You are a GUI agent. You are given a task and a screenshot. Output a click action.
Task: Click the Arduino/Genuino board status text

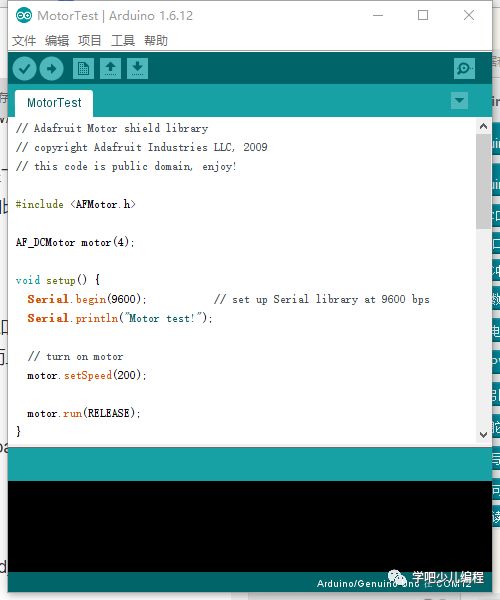(x=394, y=584)
